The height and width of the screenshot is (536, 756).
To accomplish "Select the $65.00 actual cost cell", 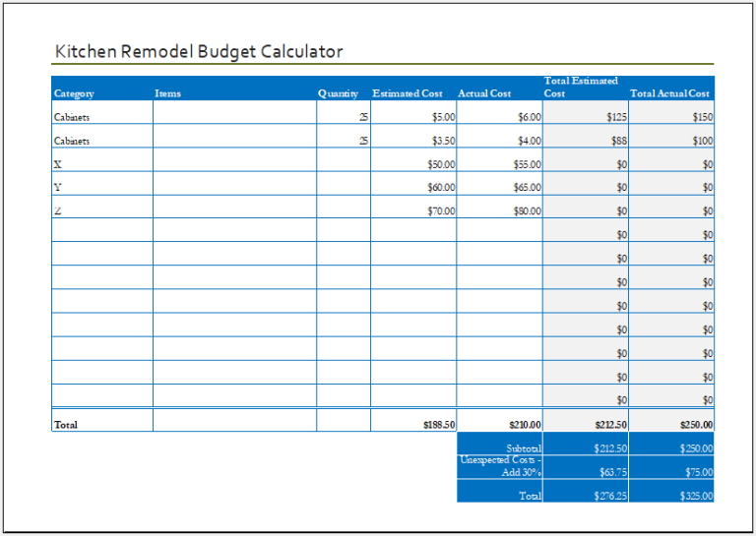I will (500, 187).
